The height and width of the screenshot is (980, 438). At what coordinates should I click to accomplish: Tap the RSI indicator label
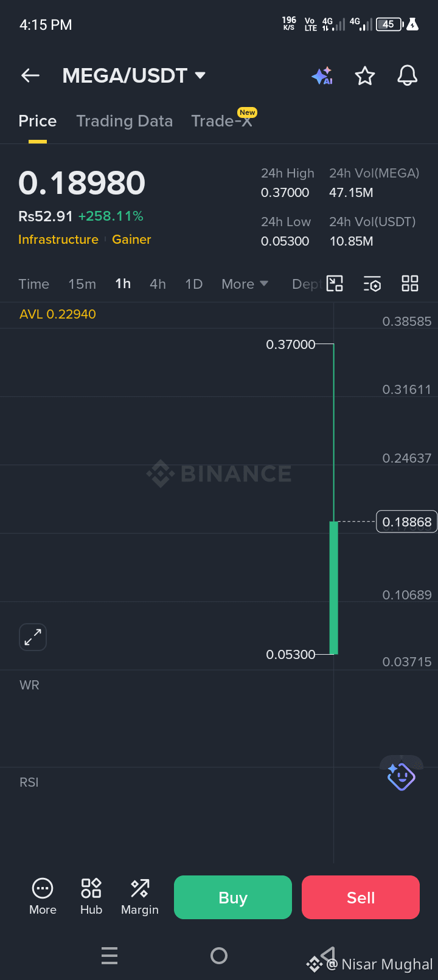[29, 782]
